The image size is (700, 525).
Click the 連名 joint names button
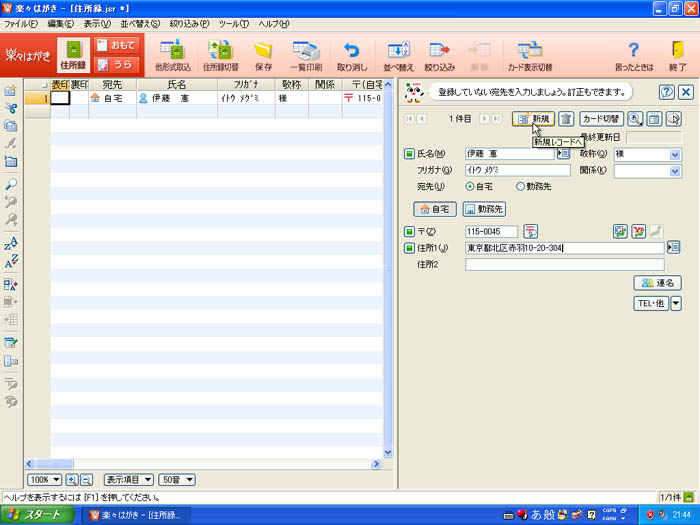point(657,283)
